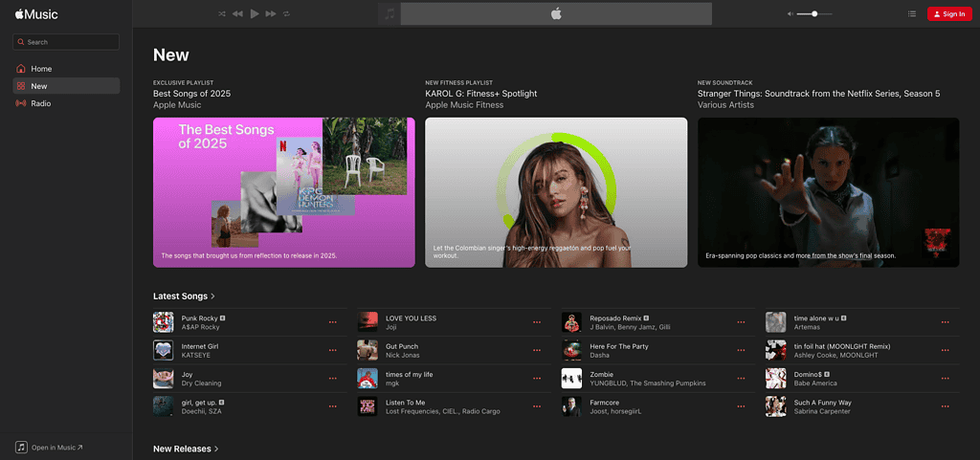
Task: Play Punk Rocky via album artwork
Action: [x=163, y=322]
